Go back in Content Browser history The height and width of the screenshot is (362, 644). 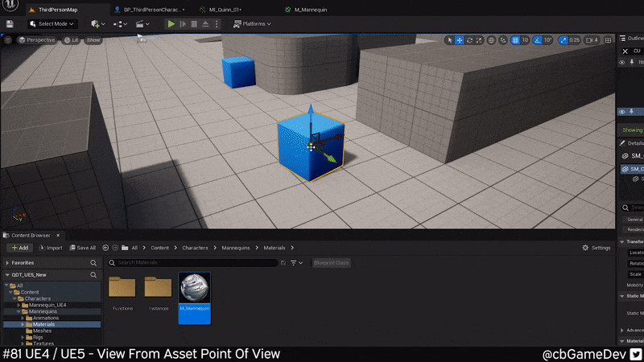[105, 248]
